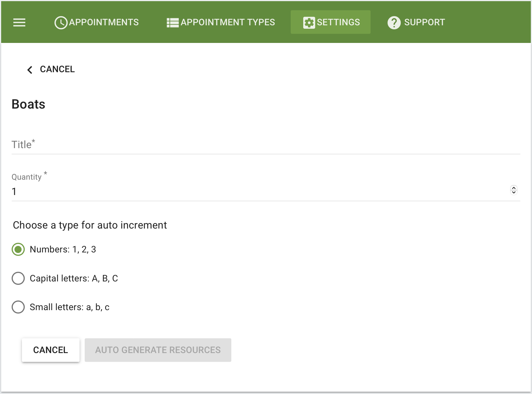Click the Appointments clock icon
Screen dimensions: 532x394
pyautogui.click(x=61, y=22)
